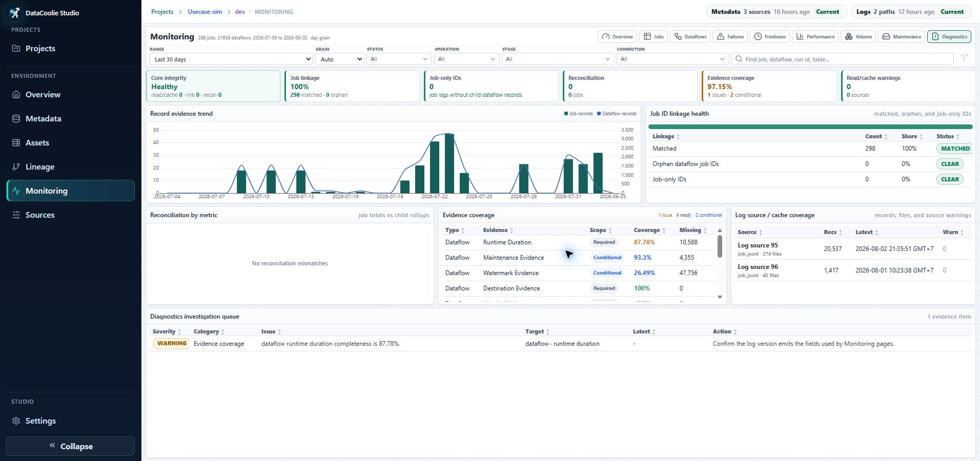Open Studio Settings
The height and width of the screenshot is (461, 980).
click(x=70, y=421)
